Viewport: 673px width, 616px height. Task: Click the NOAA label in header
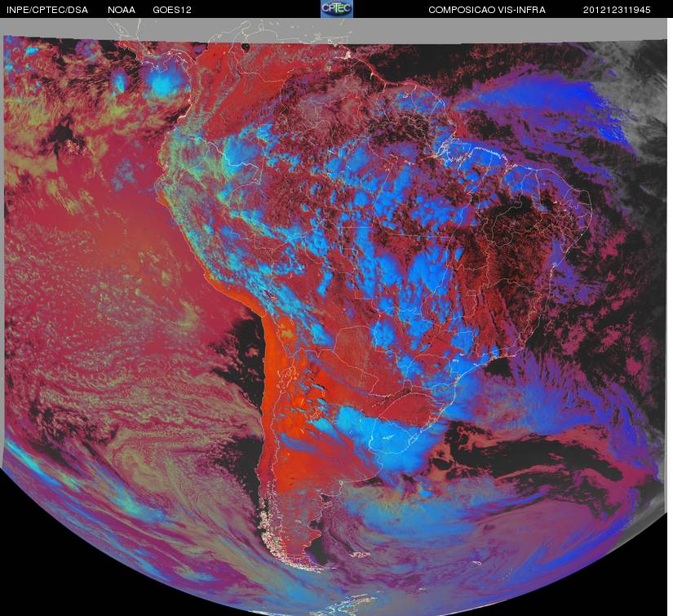[122, 10]
